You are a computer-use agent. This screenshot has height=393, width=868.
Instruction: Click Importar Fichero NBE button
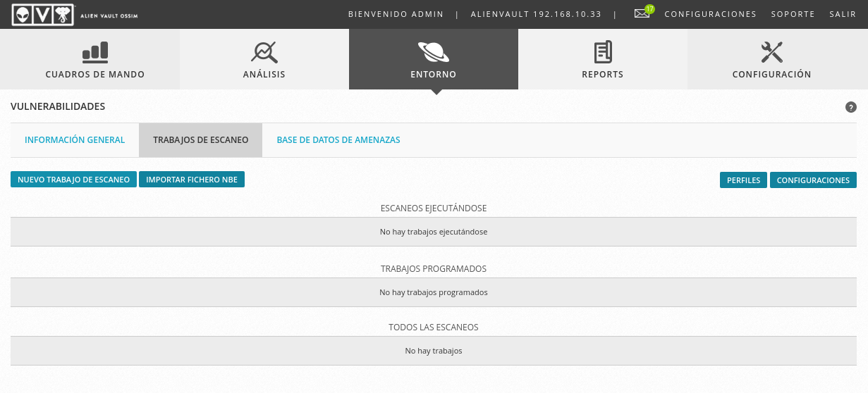click(x=192, y=180)
